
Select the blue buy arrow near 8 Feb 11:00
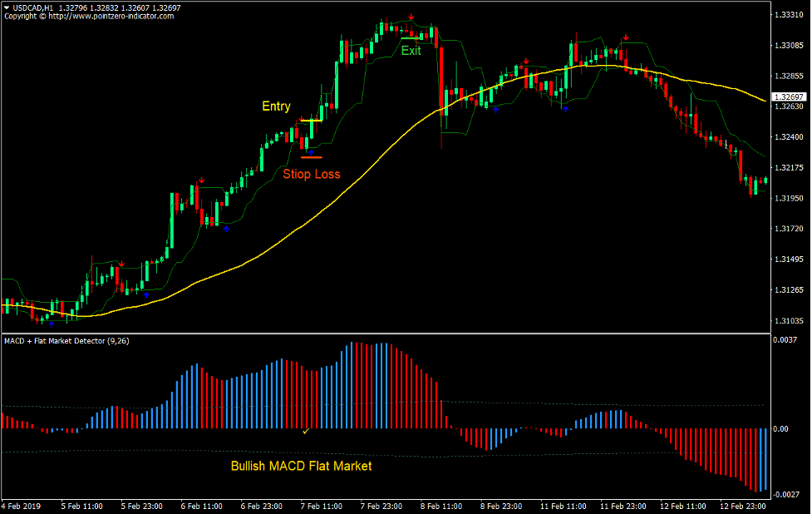496,109
